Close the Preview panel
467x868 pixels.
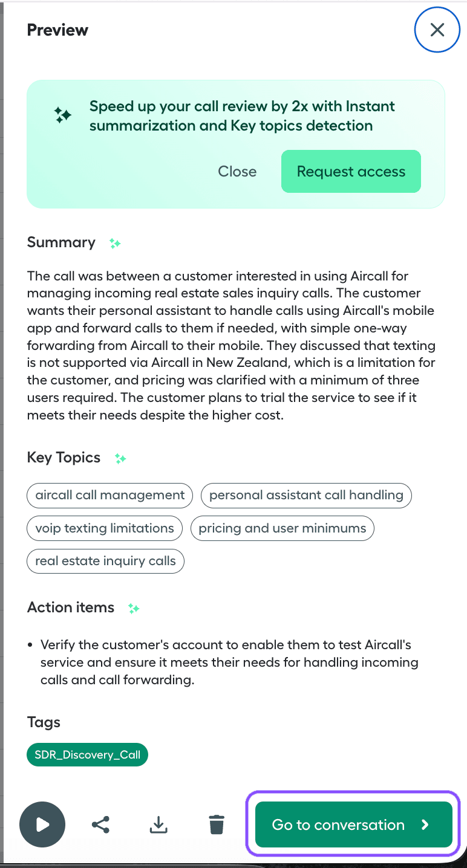click(x=437, y=30)
